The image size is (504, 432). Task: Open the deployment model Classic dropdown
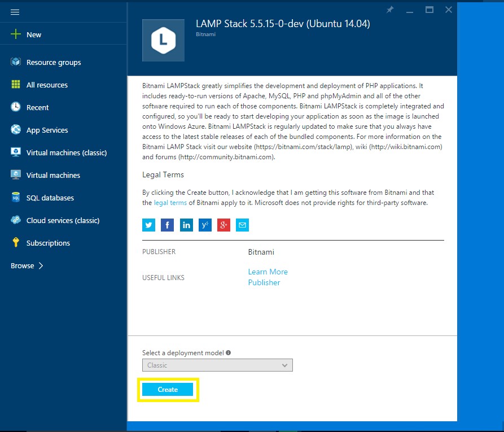pyautogui.click(x=217, y=365)
